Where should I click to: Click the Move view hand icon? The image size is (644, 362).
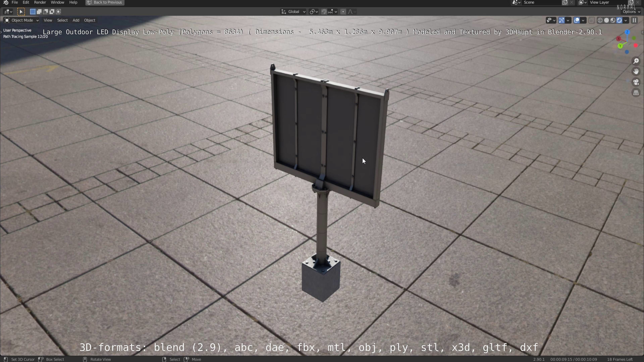pyautogui.click(x=636, y=71)
